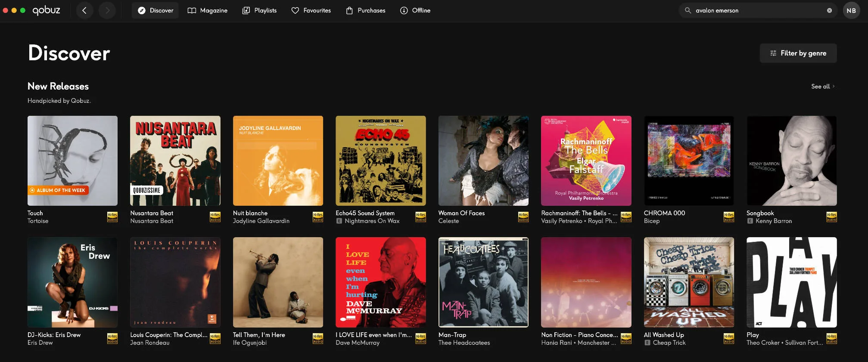Open the Filter by genre menu
Screen dimensions: 868x362
[x=798, y=53]
